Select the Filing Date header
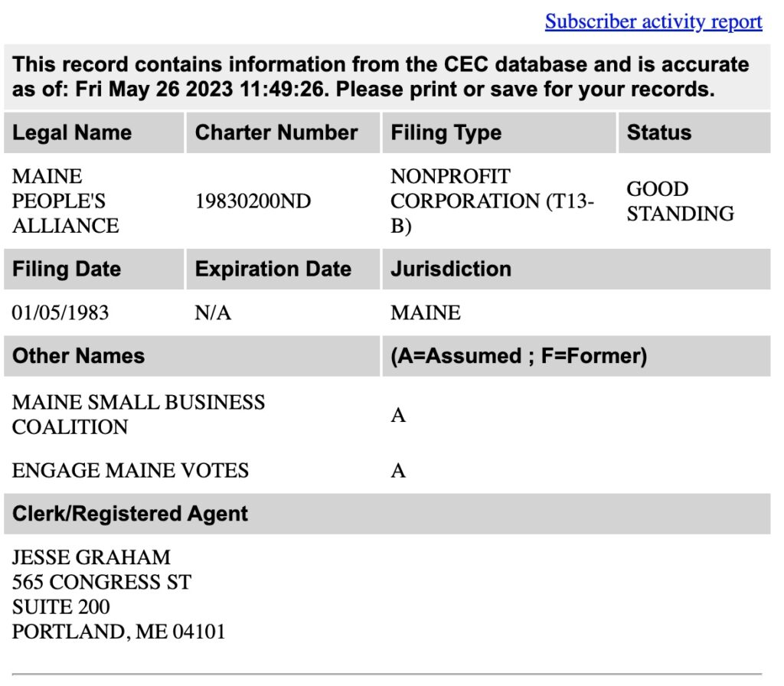Viewport: 784px width, 686px height. click(67, 269)
